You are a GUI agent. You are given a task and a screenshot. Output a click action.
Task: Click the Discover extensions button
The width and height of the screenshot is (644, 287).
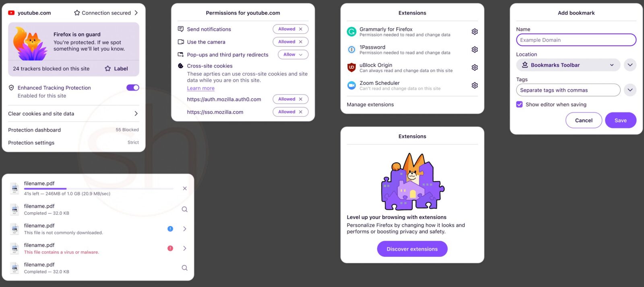[412, 249]
